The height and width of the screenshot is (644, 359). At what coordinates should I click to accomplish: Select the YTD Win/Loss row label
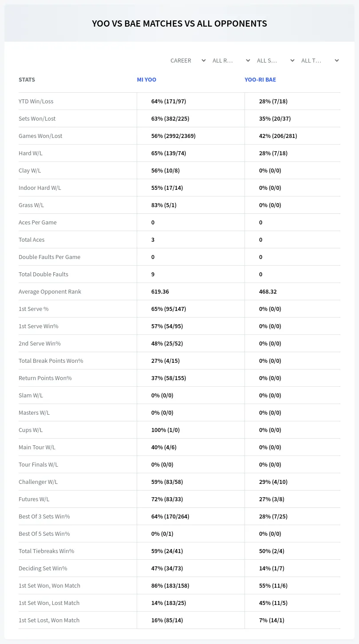[x=36, y=101]
